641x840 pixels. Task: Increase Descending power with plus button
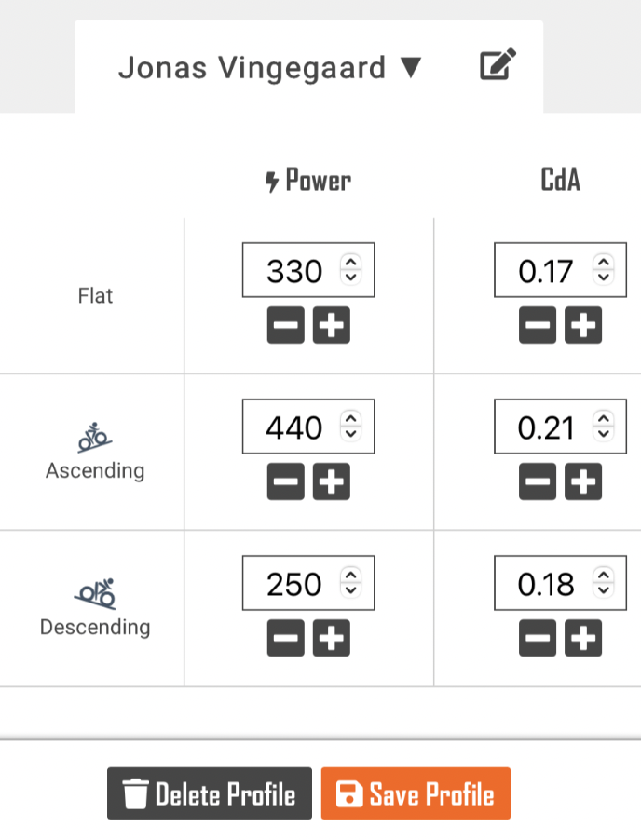(331, 638)
